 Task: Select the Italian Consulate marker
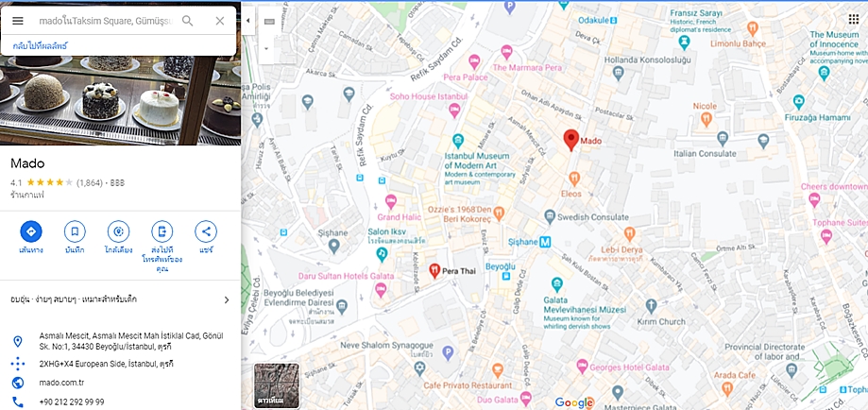pos(723,138)
